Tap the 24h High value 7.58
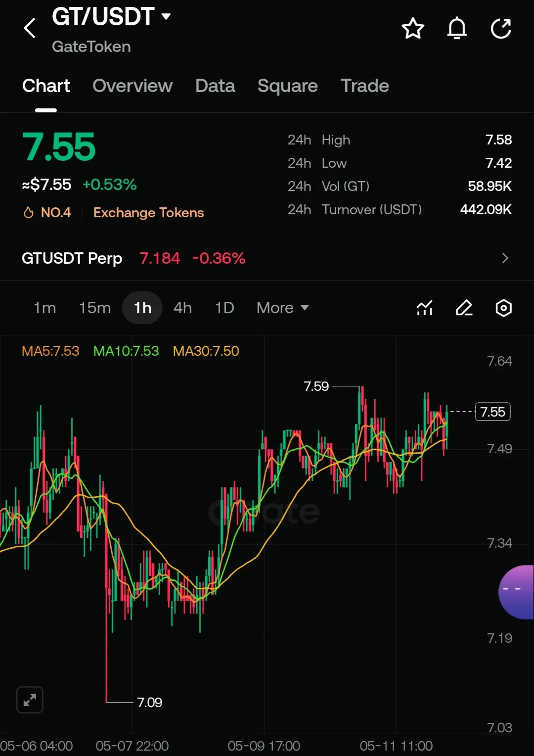 click(x=498, y=140)
